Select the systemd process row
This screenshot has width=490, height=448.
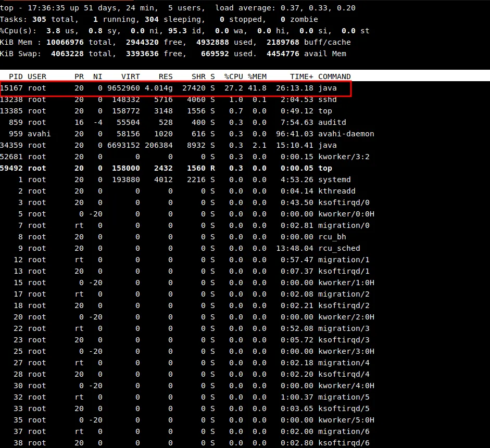point(334,180)
